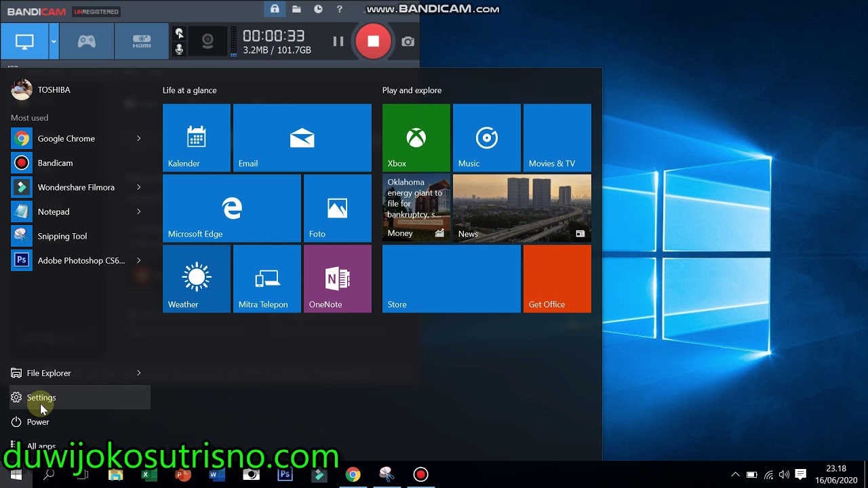Take a screenshot with Bandicam camera
Screen dimensions: 868x488
[408, 41]
